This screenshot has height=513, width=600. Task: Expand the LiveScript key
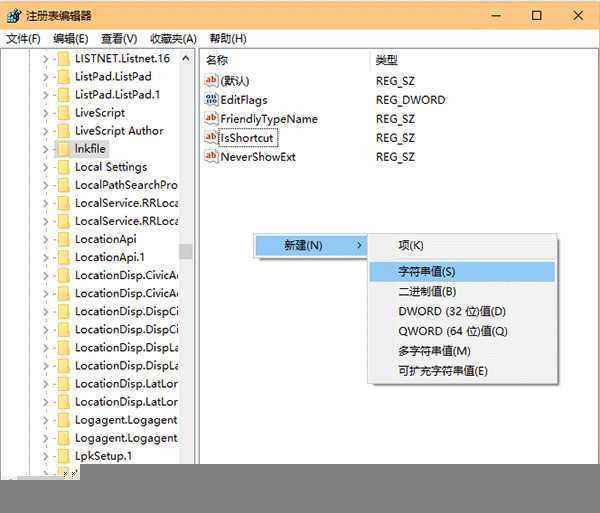[46, 113]
